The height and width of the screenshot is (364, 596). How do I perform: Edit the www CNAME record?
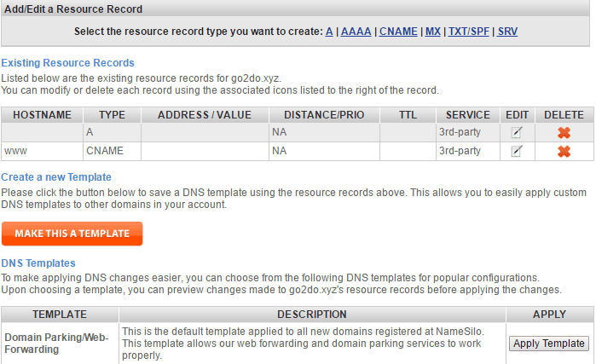coord(517,151)
